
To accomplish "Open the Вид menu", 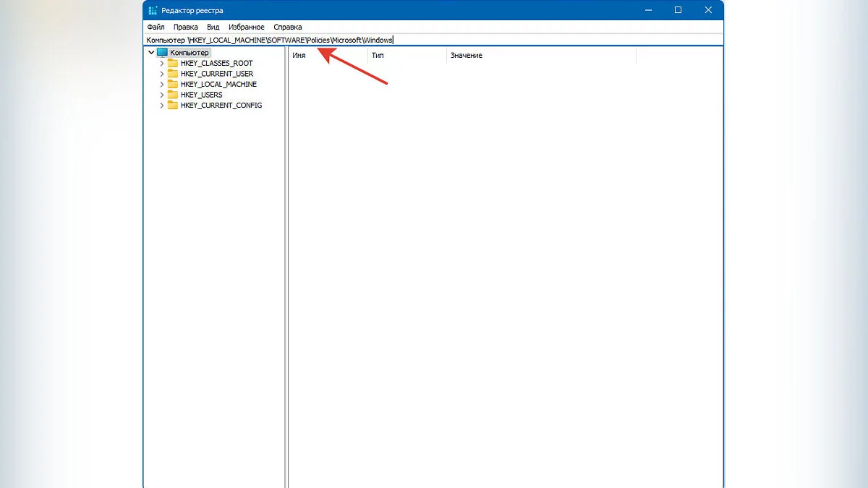I will point(213,27).
